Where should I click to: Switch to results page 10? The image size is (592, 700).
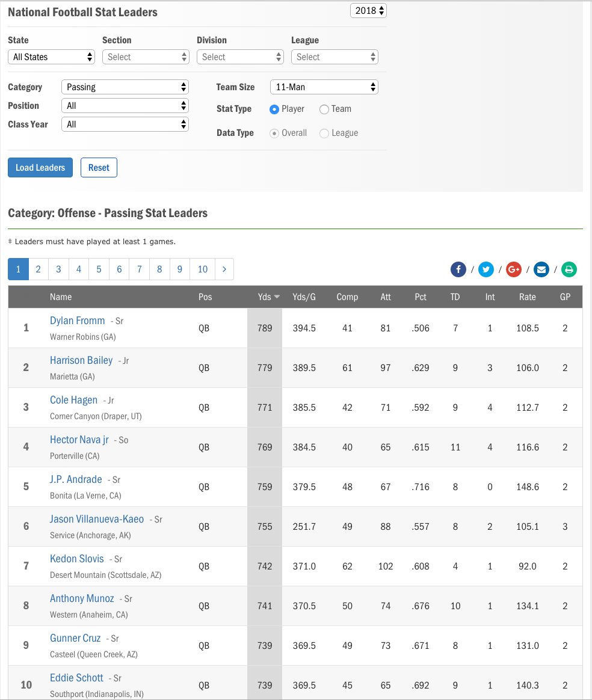pos(202,269)
